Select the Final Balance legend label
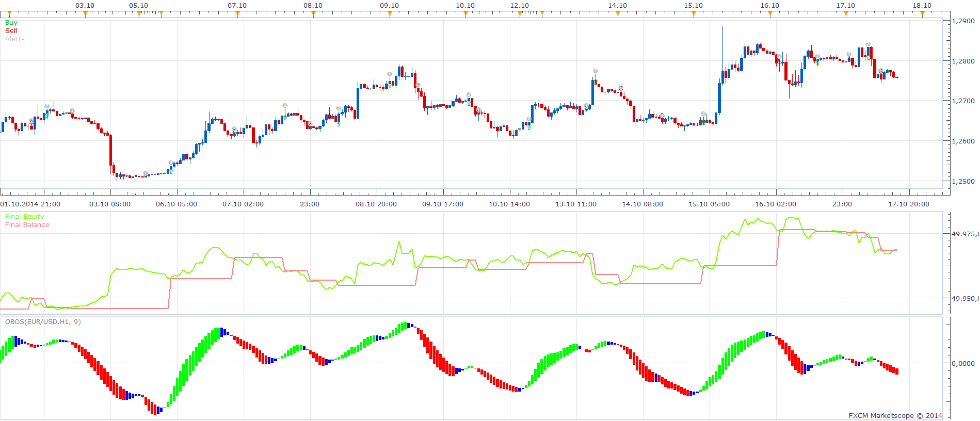 tap(27, 225)
